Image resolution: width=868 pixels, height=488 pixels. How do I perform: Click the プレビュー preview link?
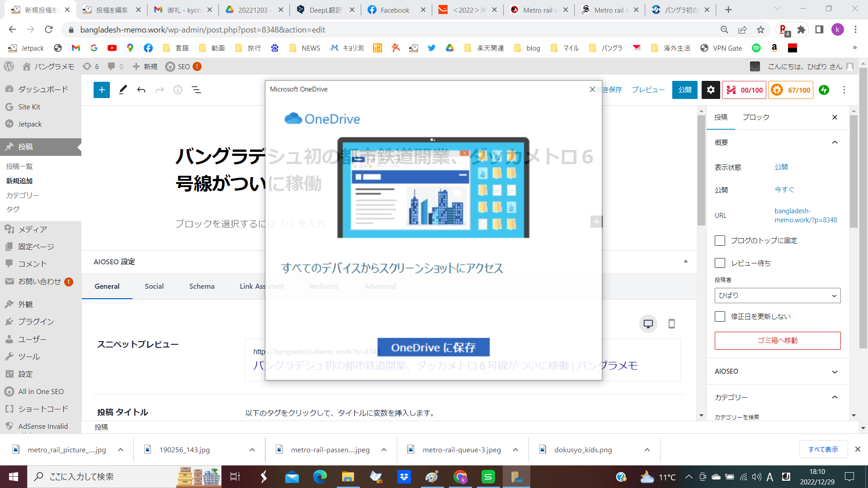click(648, 90)
